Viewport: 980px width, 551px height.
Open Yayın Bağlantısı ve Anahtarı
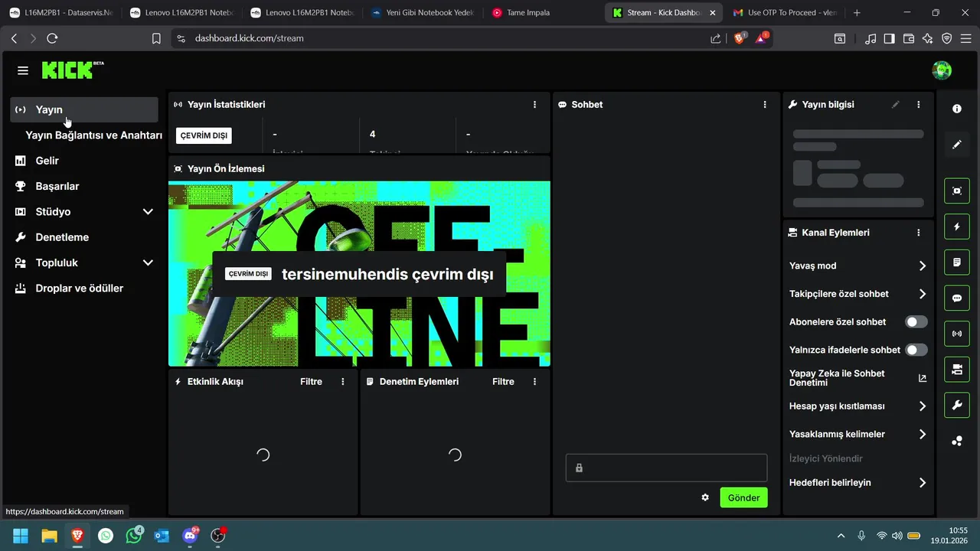93,135
